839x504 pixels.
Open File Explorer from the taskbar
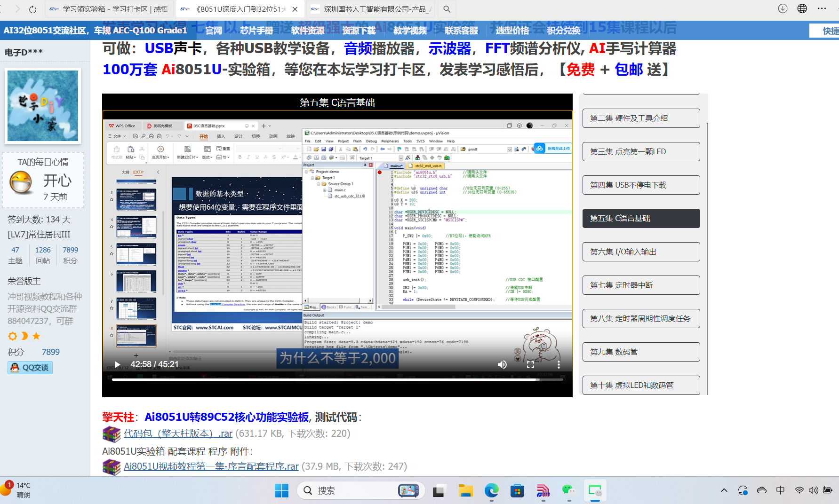(465, 490)
